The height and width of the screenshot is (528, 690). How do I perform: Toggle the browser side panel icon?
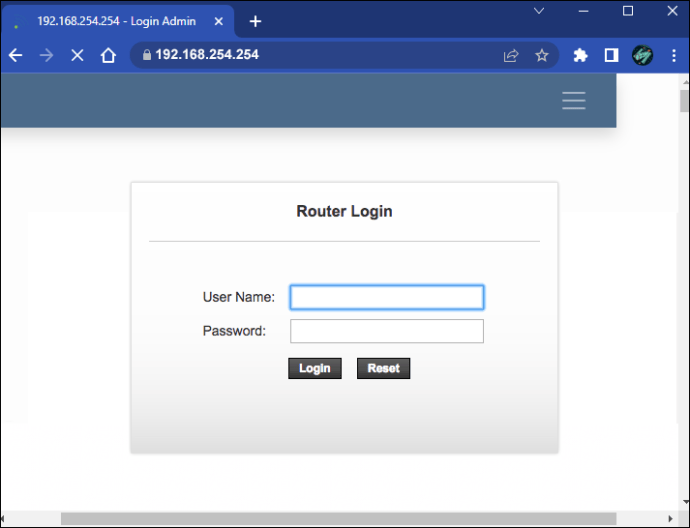click(x=611, y=55)
